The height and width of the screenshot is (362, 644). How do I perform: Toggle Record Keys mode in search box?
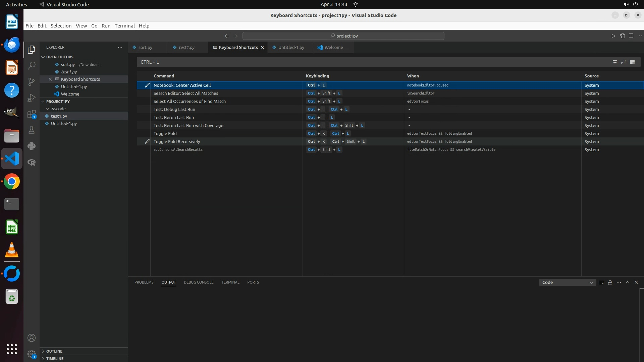[x=615, y=62]
